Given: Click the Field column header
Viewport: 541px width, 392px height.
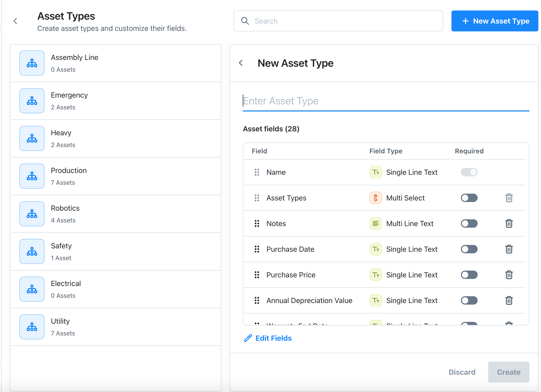Looking at the screenshot, I should pos(259,151).
